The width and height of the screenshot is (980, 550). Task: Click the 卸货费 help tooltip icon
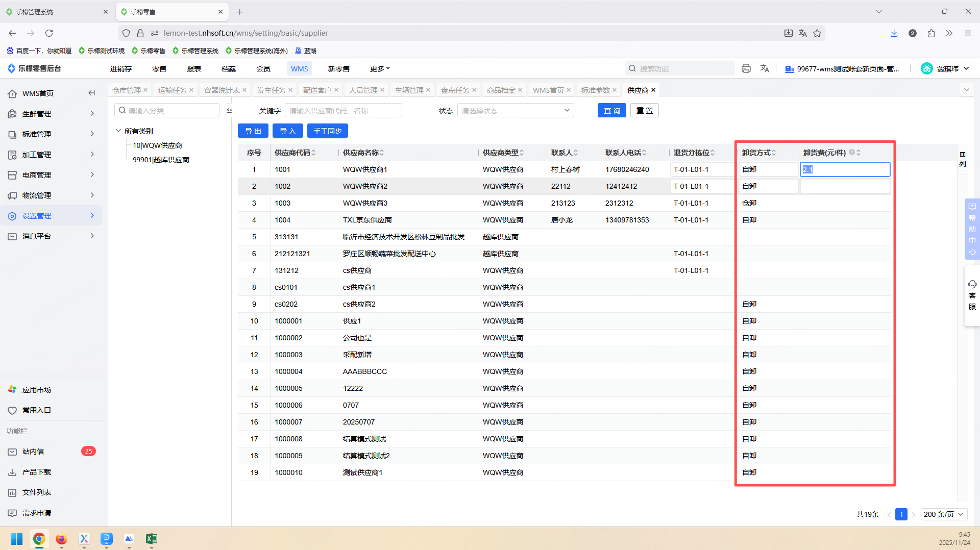[x=851, y=152]
